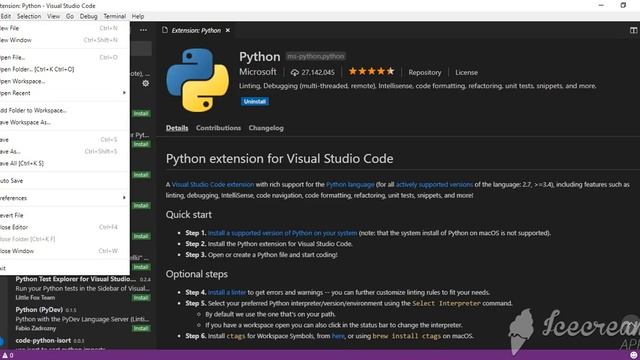Click the Microsoft publisher name
This screenshot has height=360, width=640.
[258, 72]
